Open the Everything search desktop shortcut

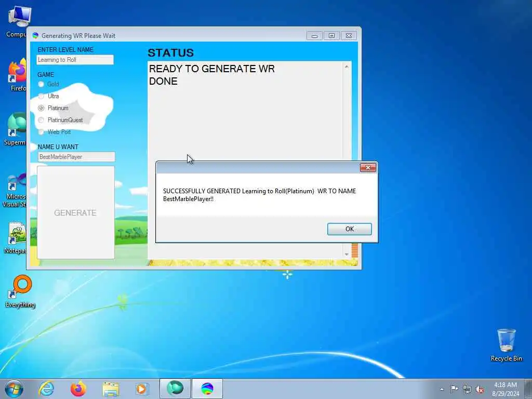[x=20, y=292]
